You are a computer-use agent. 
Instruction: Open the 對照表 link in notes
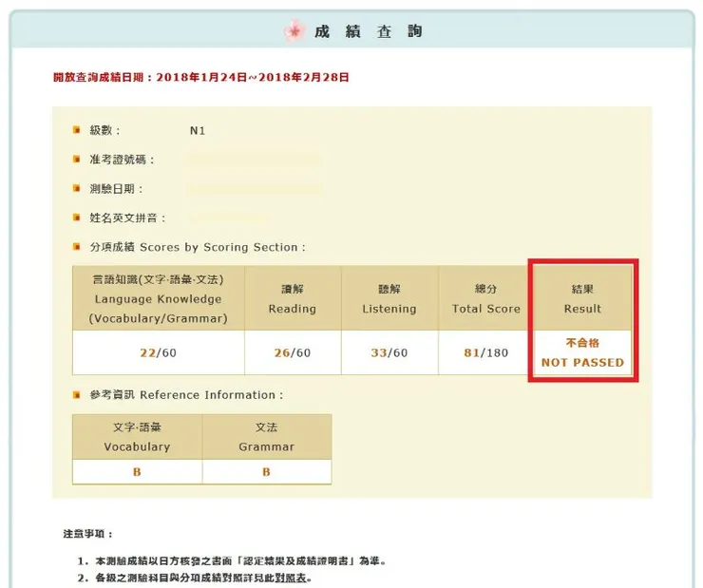click(x=291, y=578)
